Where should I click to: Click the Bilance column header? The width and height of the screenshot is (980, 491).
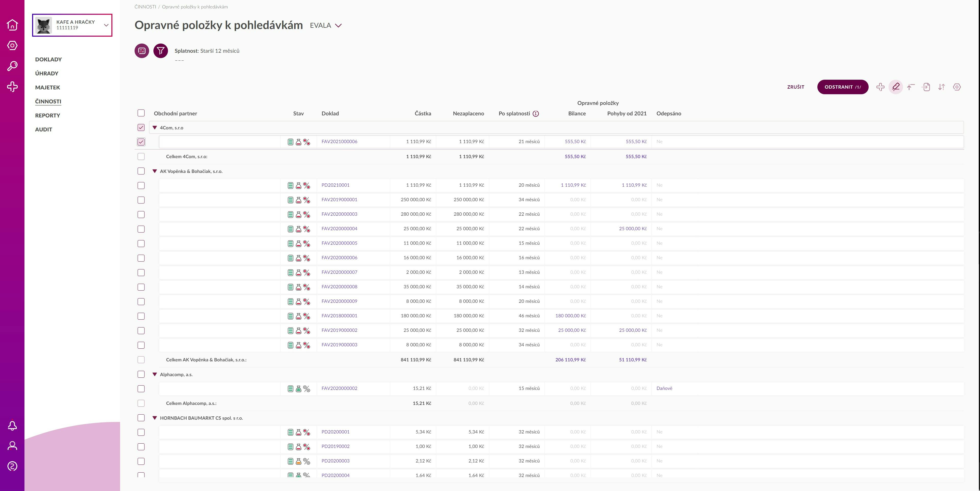pos(577,114)
